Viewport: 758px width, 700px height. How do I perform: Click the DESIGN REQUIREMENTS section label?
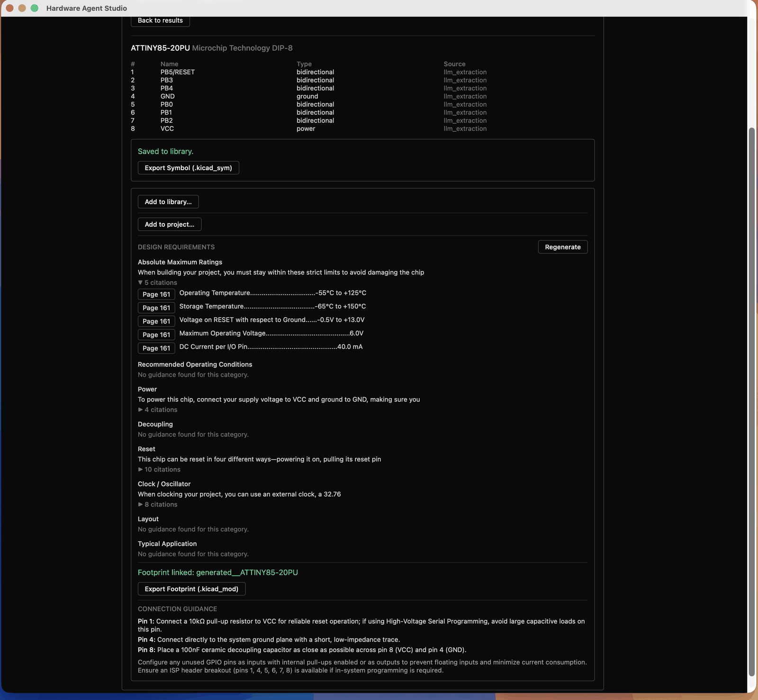tap(176, 247)
